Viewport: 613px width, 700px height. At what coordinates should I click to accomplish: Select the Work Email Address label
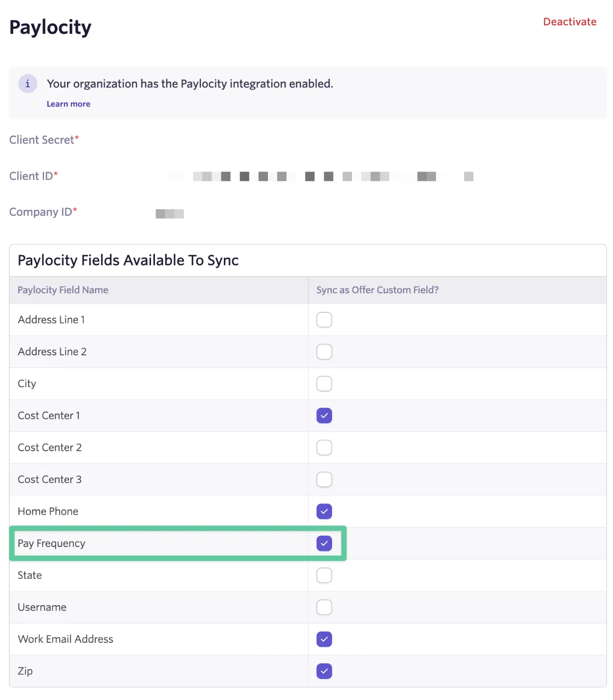click(66, 639)
